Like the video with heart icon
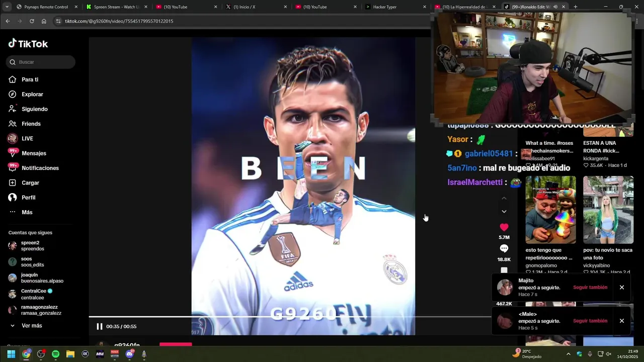This screenshot has width=644, height=362. tap(504, 227)
